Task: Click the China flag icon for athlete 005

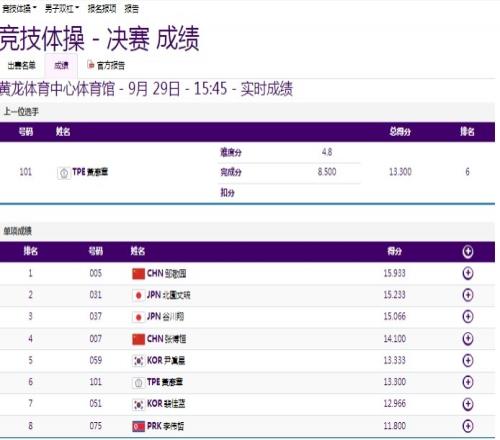Action: (x=138, y=274)
